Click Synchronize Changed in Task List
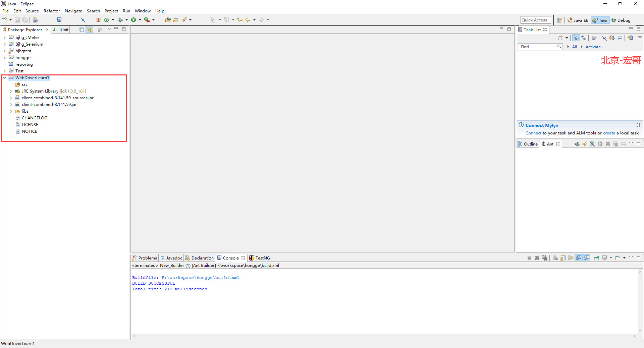Image resolution: width=644 pixels, height=348 pixels. pos(630,38)
